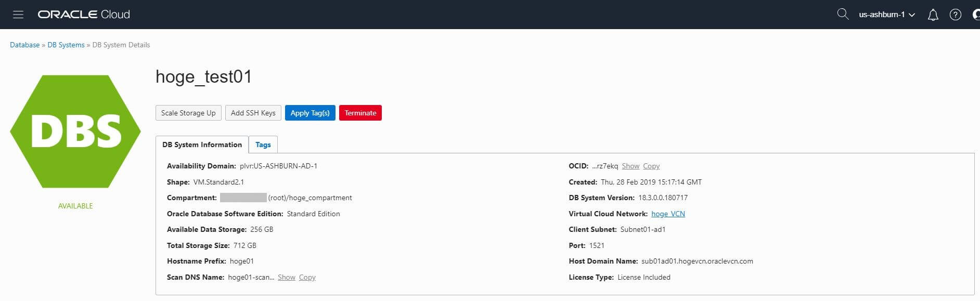Viewport: 980px width, 301px height.
Task: Click availability domain value plvr:US-ASHBURN-AD-1
Action: (x=278, y=166)
